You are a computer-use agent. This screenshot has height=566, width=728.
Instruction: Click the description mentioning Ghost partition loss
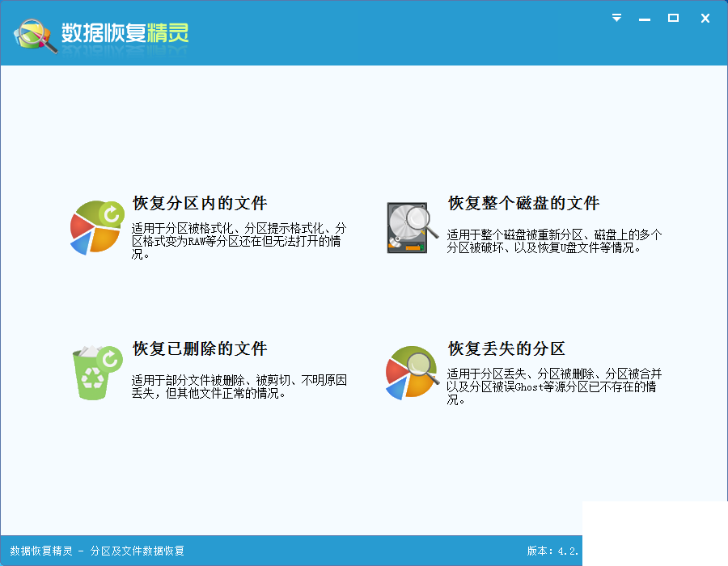pyautogui.click(x=554, y=387)
